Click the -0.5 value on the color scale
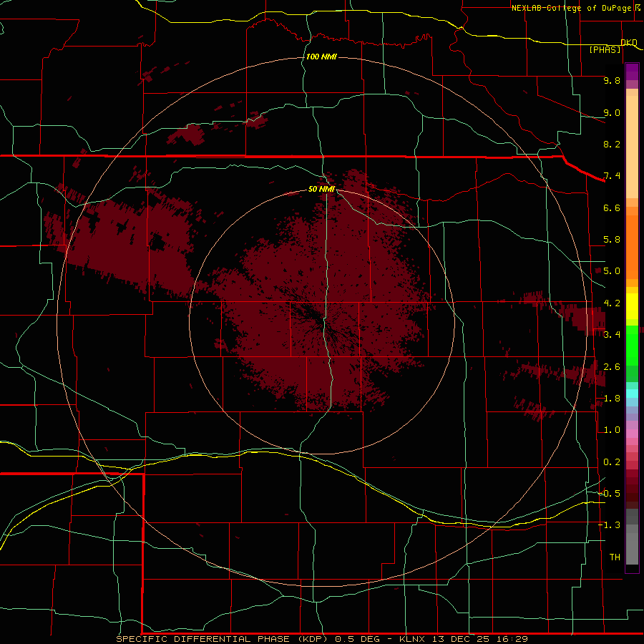Viewport: 644px width, 644px height. [610, 494]
